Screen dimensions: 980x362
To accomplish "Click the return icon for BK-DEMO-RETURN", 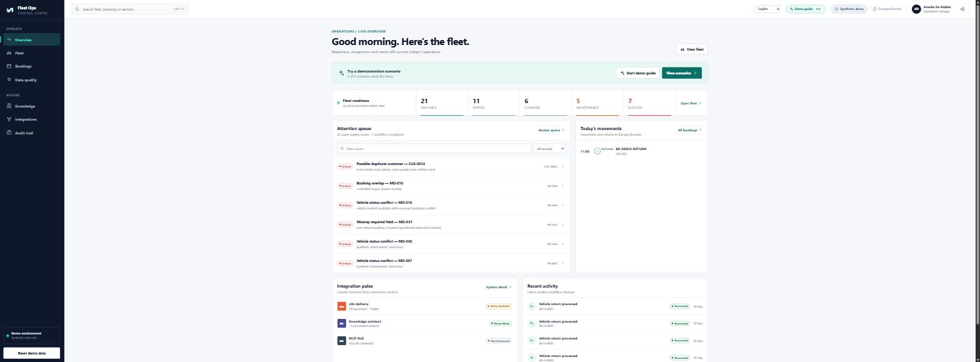I will point(597,151).
